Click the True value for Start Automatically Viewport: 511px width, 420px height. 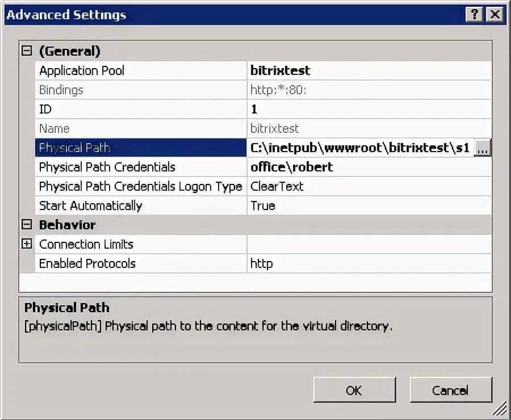tap(263, 206)
